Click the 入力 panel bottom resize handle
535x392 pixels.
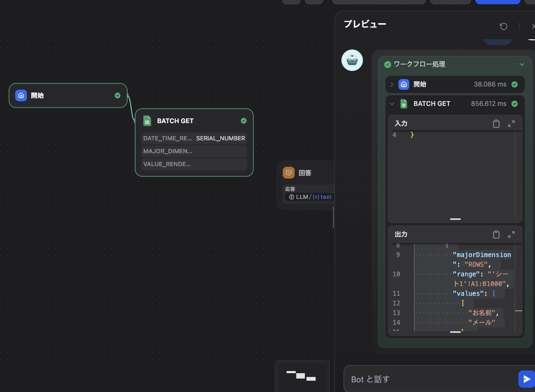pos(455,219)
